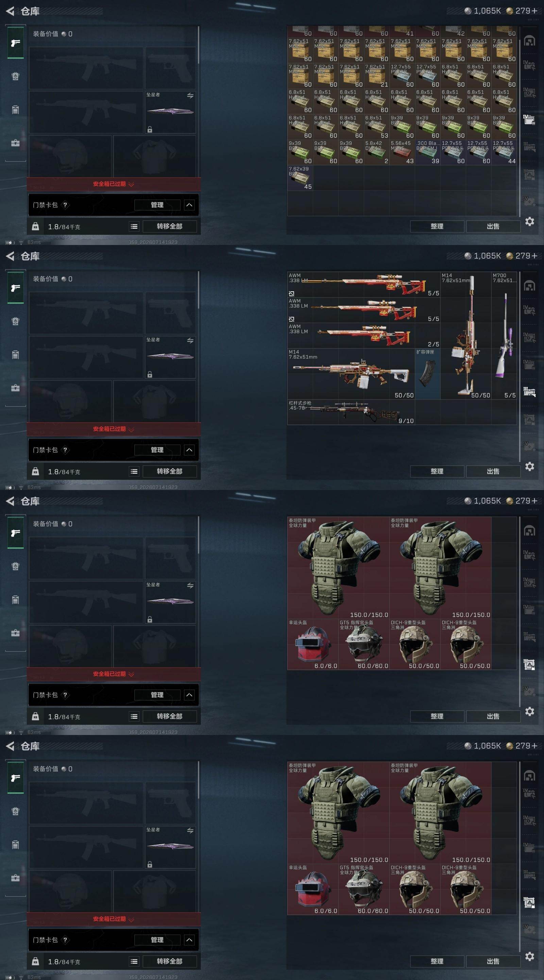
Task: Select all-items stash category in bottommost screenshot
Action: tap(530, 776)
